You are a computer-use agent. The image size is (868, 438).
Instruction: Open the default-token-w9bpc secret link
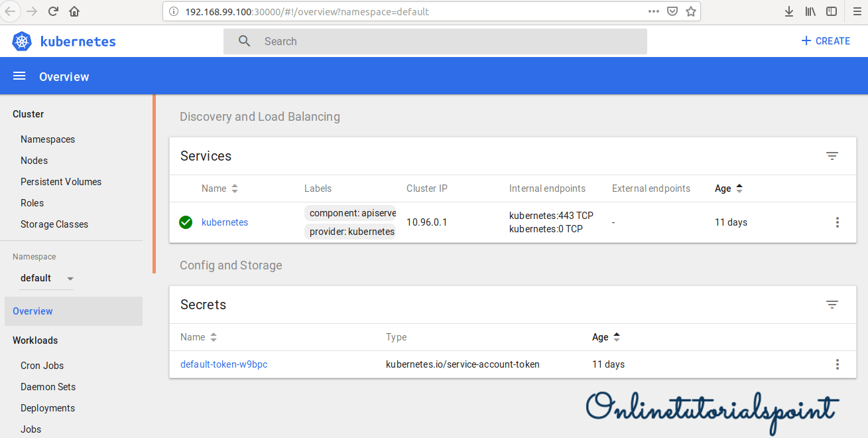[224, 364]
